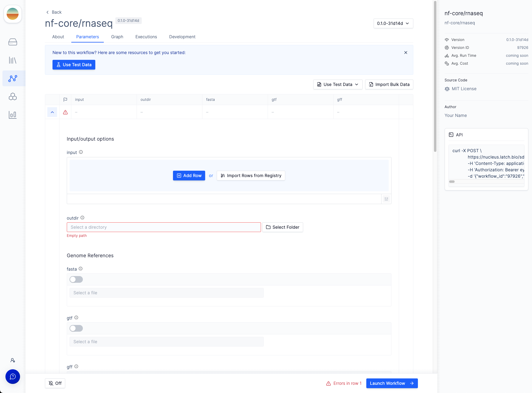Open the Use Test Data dropdown
The width and height of the screenshot is (532, 393).
pyautogui.click(x=338, y=84)
